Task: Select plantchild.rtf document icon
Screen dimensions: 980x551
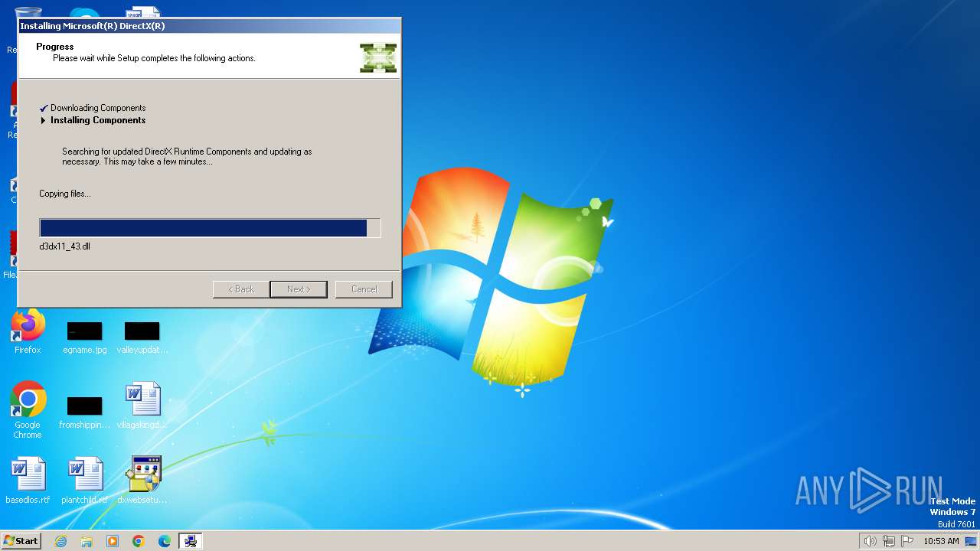Action: [x=84, y=481]
